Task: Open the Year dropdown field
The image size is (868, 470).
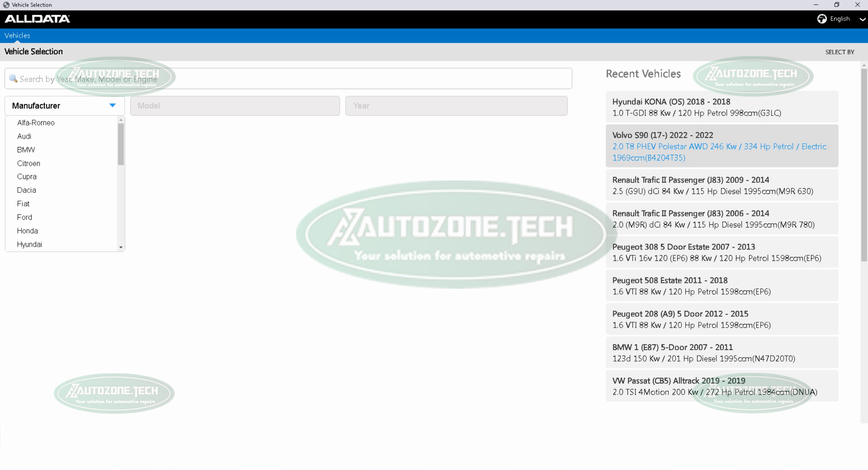Action: [456, 106]
